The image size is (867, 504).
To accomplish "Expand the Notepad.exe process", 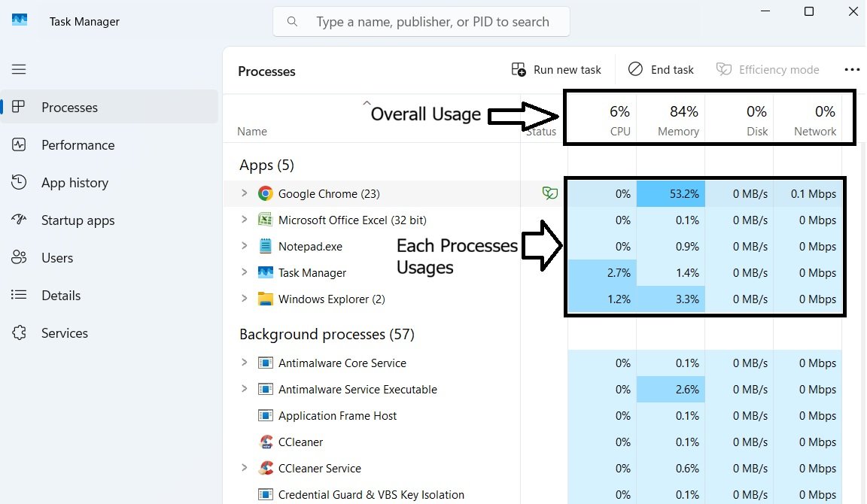I will coord(244,245).
